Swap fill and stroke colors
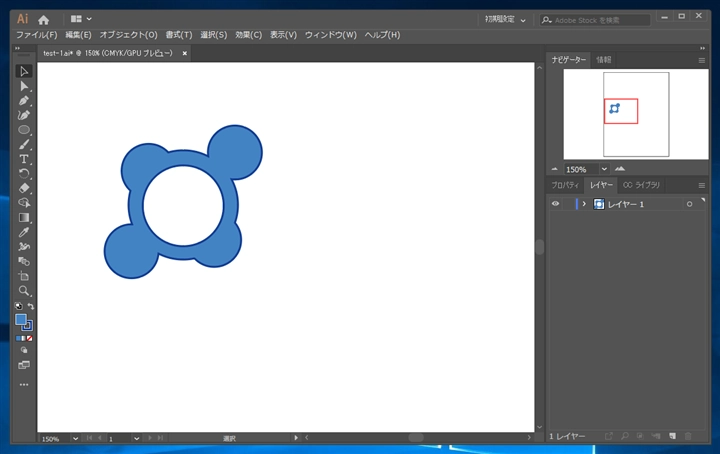This screenshot has width=720, height=454. 30,306
